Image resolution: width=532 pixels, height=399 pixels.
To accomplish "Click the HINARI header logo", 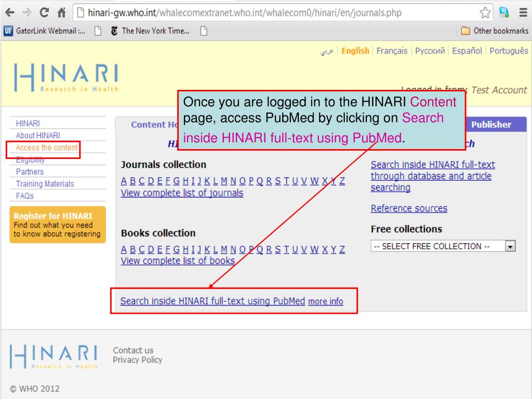I will (66, 77).
